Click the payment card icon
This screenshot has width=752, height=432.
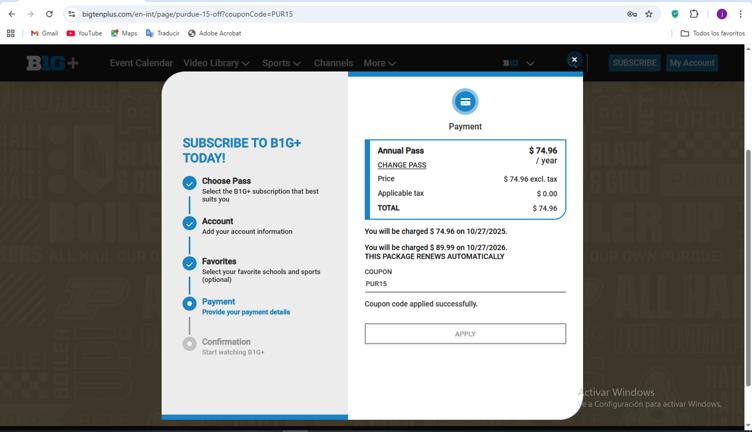coord(465,102)
